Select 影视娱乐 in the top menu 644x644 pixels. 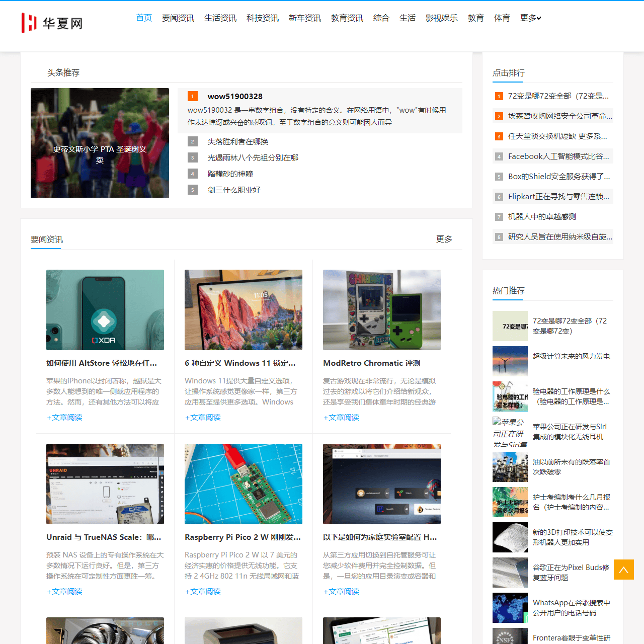click(x=441, y=18)
